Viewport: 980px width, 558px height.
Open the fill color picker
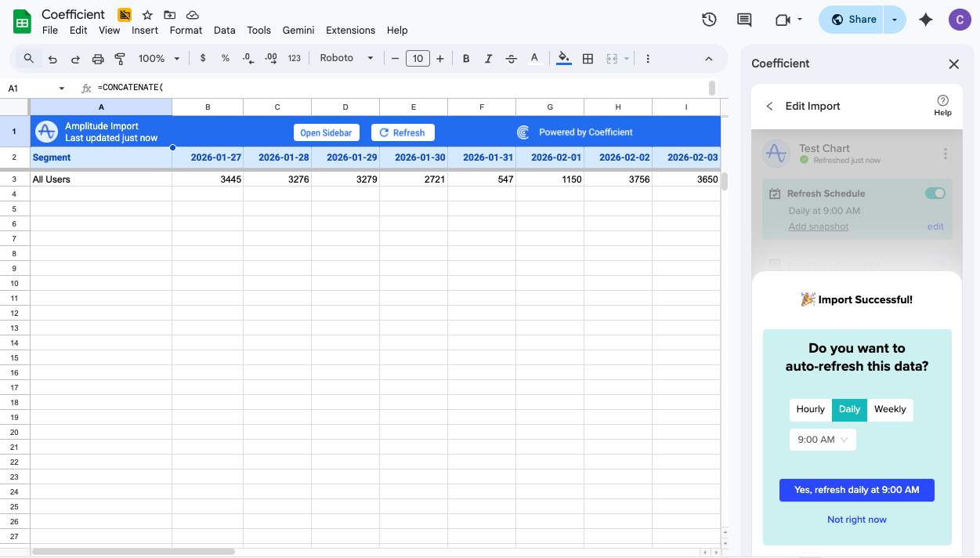tap(563, 58)
